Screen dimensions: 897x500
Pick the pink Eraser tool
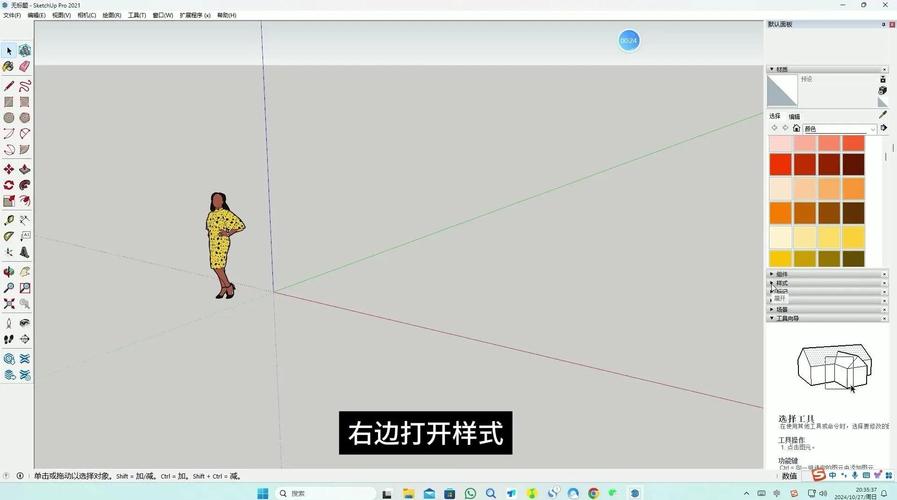coord(25,67)
